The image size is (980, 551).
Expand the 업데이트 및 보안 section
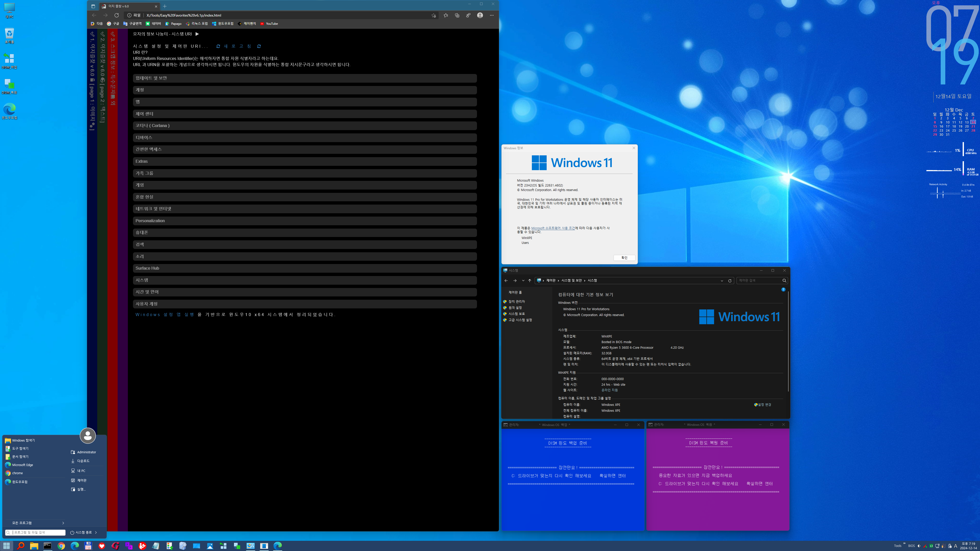point(305,78)
